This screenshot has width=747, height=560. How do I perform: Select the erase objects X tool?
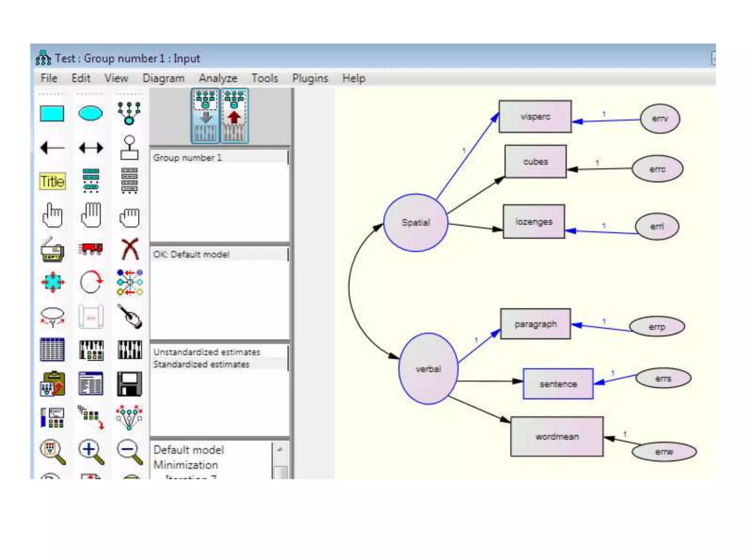point(130,249)
